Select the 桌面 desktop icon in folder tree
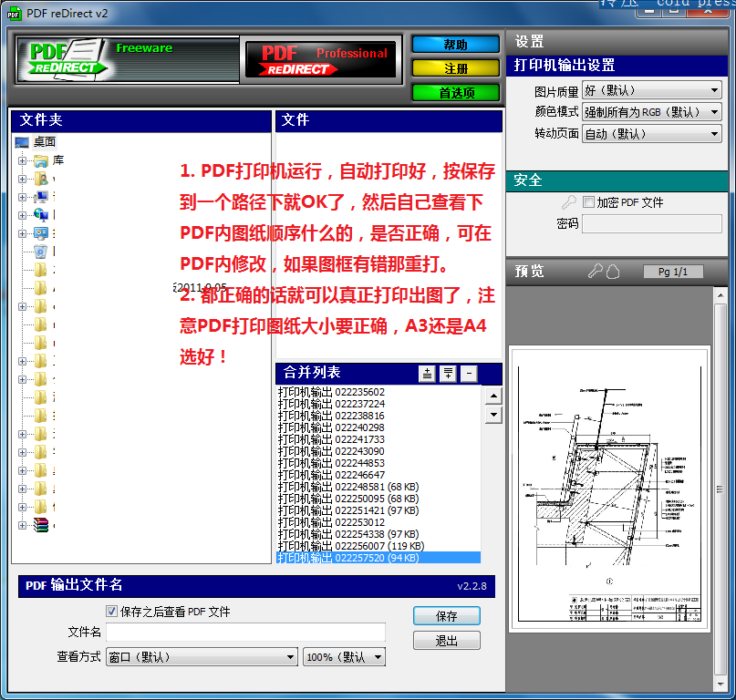The image size is (736, 700). point(22,141)
